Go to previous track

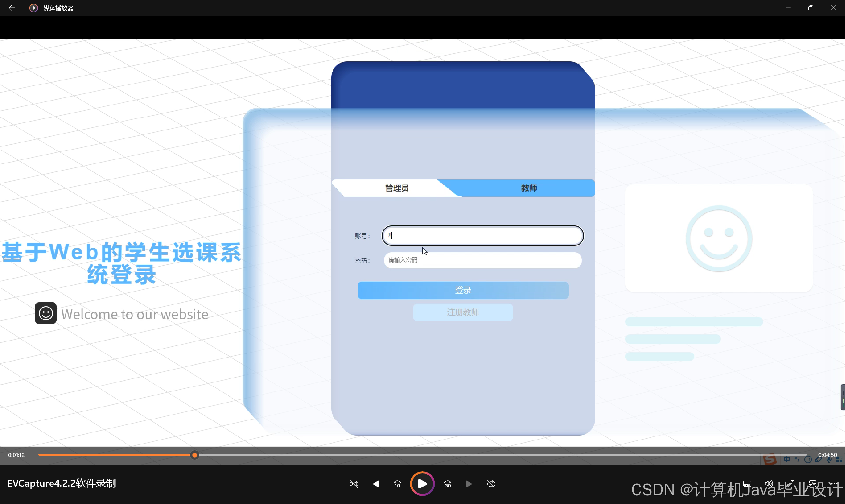[375, 484]
